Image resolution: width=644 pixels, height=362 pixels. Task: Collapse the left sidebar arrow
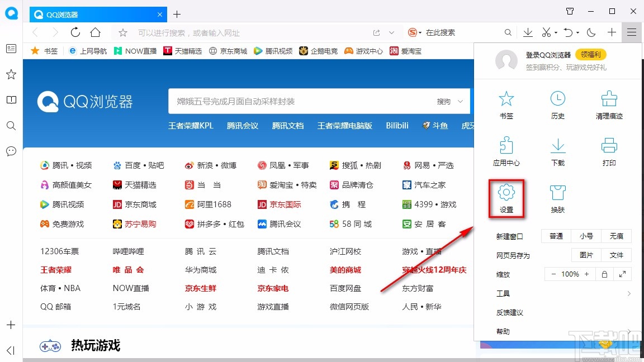(x=11, y=350)
